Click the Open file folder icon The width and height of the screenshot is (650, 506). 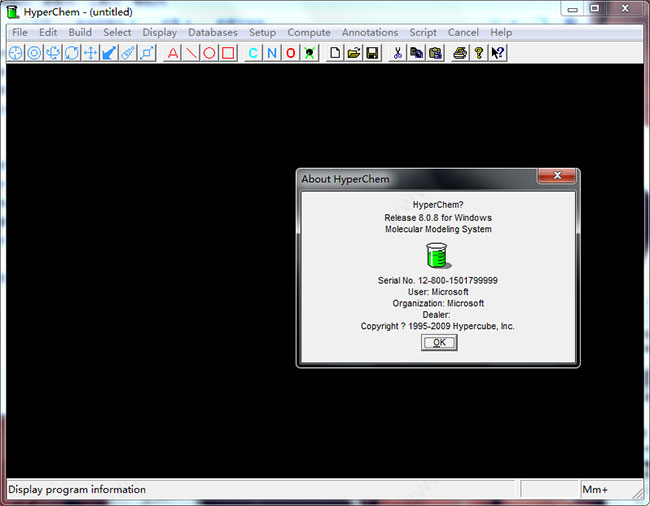(354, 53)
